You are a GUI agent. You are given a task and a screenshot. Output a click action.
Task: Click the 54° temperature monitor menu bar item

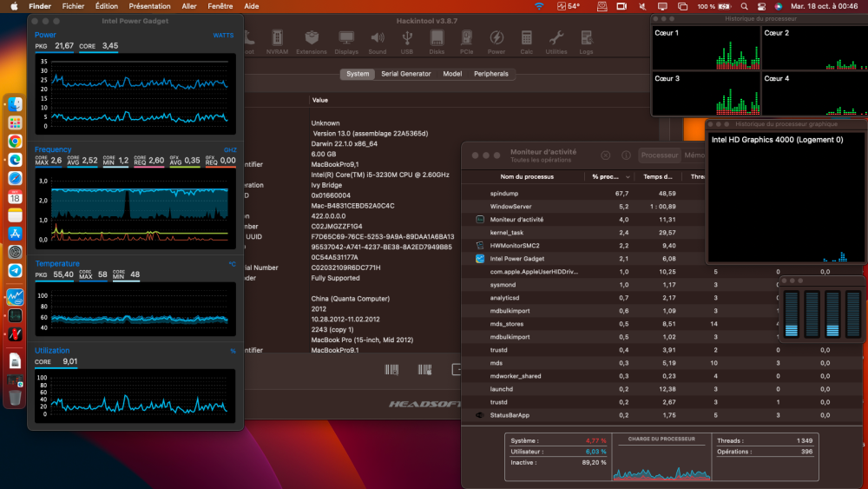(x=569, y=6)
